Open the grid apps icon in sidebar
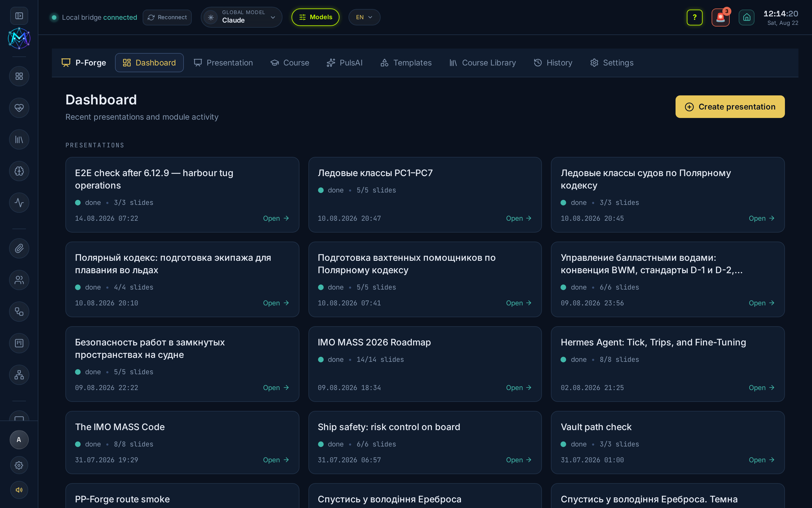Viewport: 812px width, 508px height. tap(19, 76)
